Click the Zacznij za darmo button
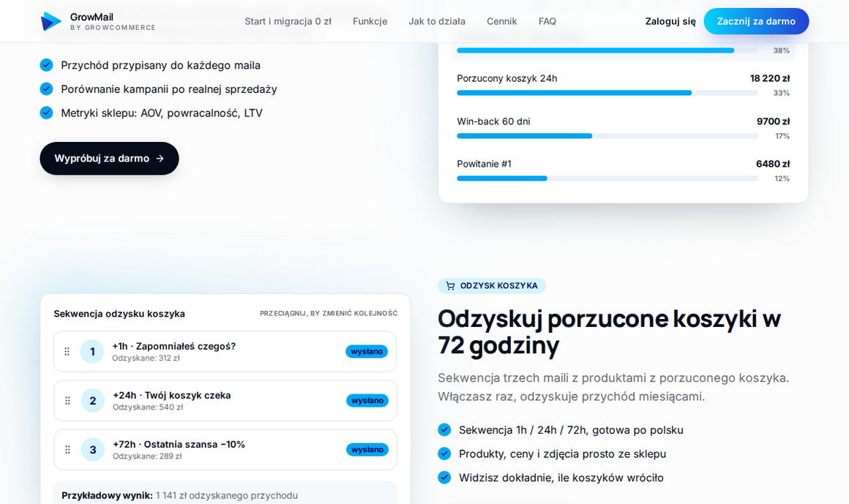 point(756,21)
